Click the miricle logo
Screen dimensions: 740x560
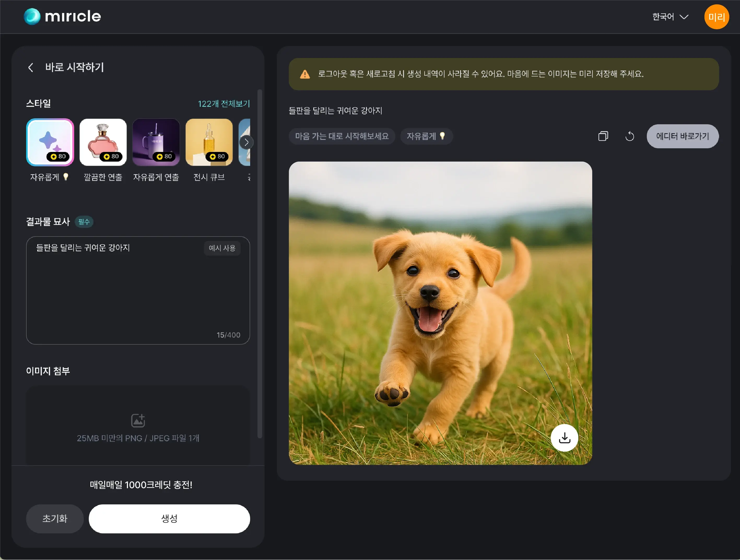point(63,16)
